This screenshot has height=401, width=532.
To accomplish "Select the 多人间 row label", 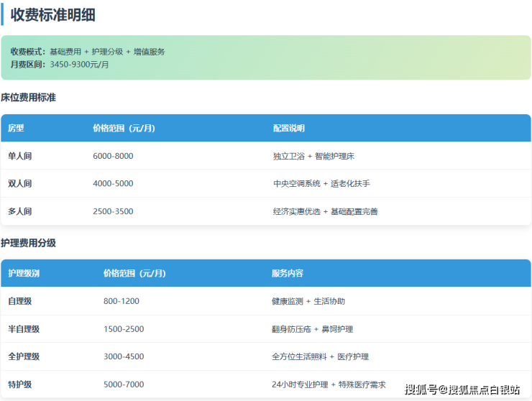I will click(x=20, y=212).
